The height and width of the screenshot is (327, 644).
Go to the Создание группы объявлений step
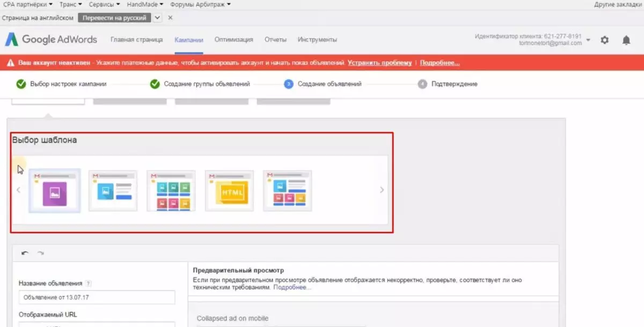200,84
